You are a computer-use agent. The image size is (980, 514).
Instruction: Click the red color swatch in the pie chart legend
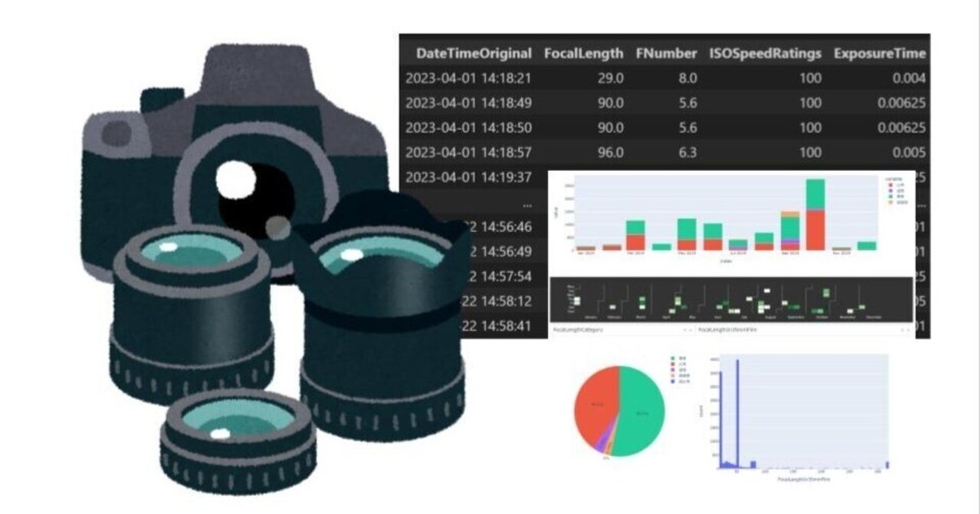tap(672, 364)
